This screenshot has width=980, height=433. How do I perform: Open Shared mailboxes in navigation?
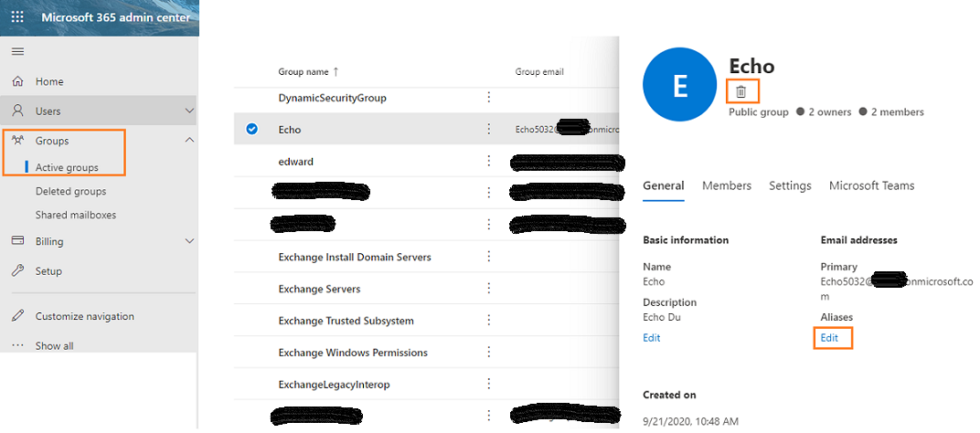click(76, 215)
